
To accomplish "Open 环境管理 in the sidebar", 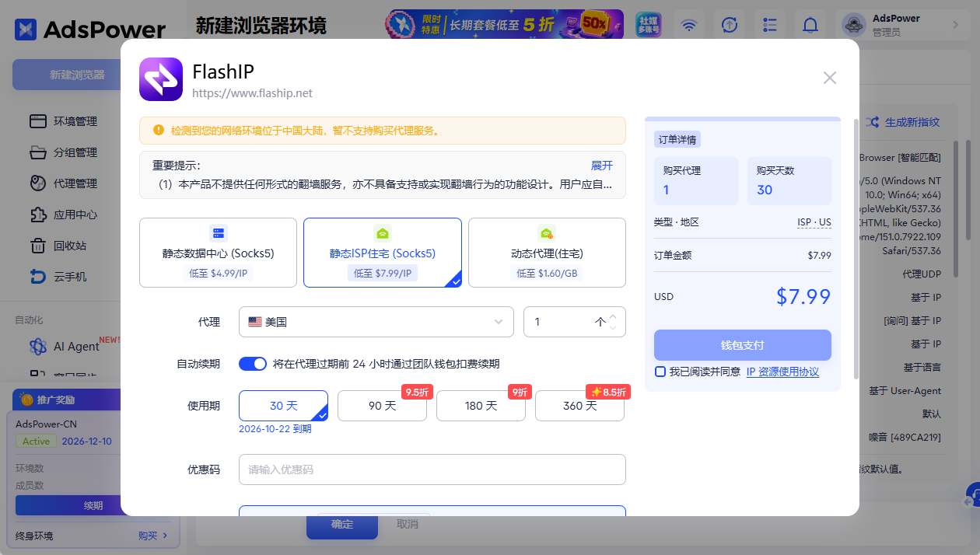I will (75, 121).
